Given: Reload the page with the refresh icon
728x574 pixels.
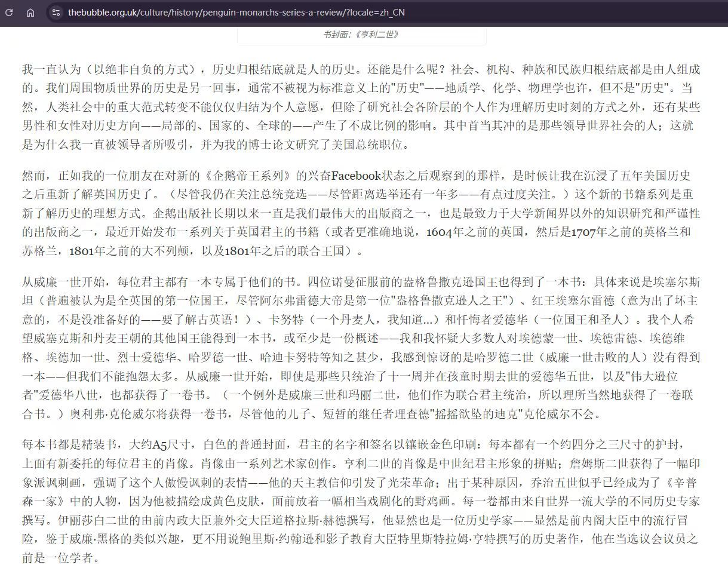Looking at the screenshot, I should pyautogui.click(x=9, y=13).
